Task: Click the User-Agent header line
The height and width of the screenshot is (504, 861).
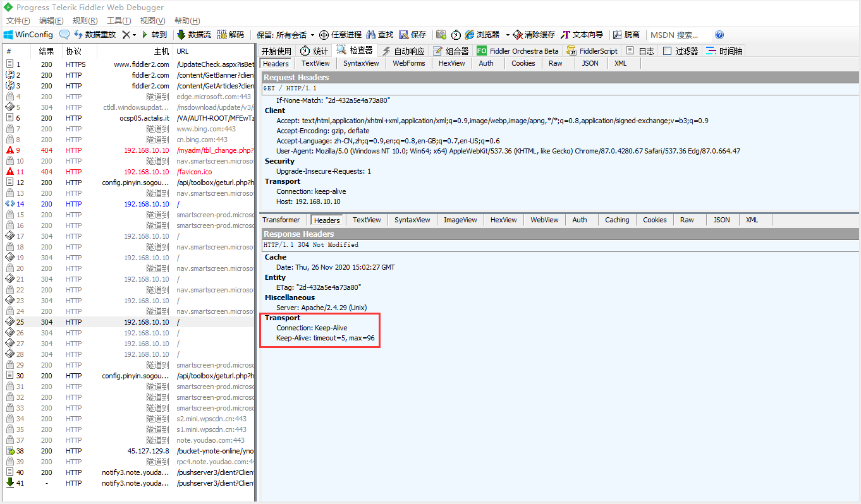Action: click(508, 151)
